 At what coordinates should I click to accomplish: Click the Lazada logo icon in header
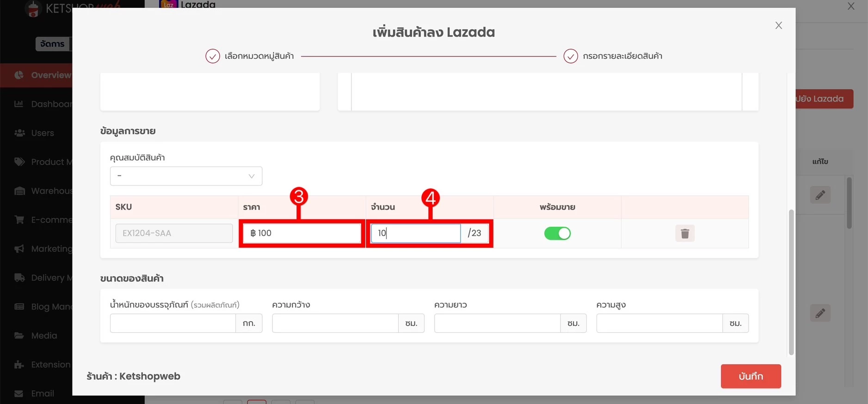168,4
